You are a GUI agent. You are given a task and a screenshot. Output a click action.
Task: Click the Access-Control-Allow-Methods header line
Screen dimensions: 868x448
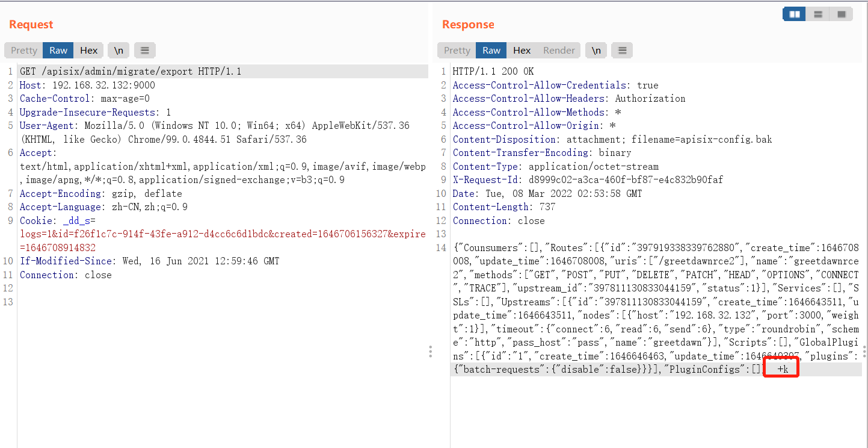tap(537, 113)
